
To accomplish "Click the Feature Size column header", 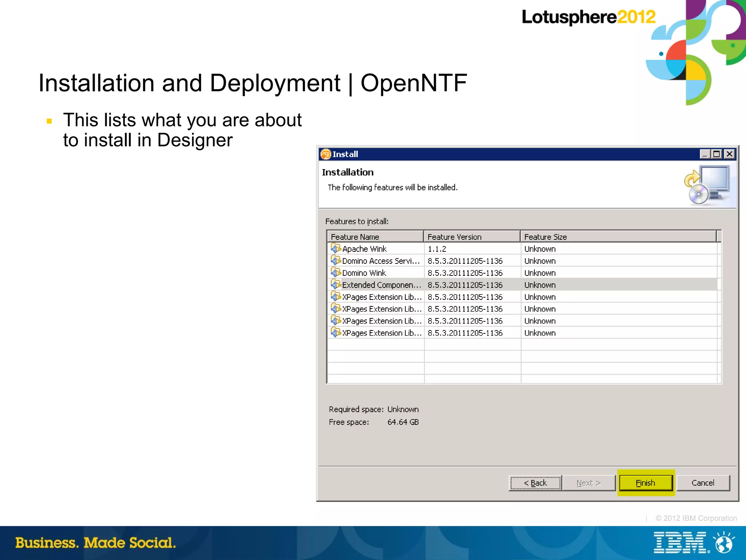I will click(619, 237).
